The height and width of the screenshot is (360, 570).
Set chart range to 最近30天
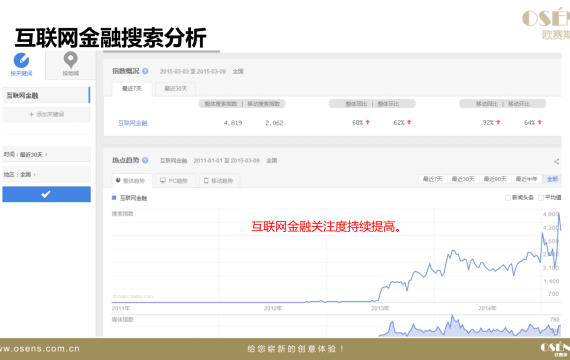point(463,179)
